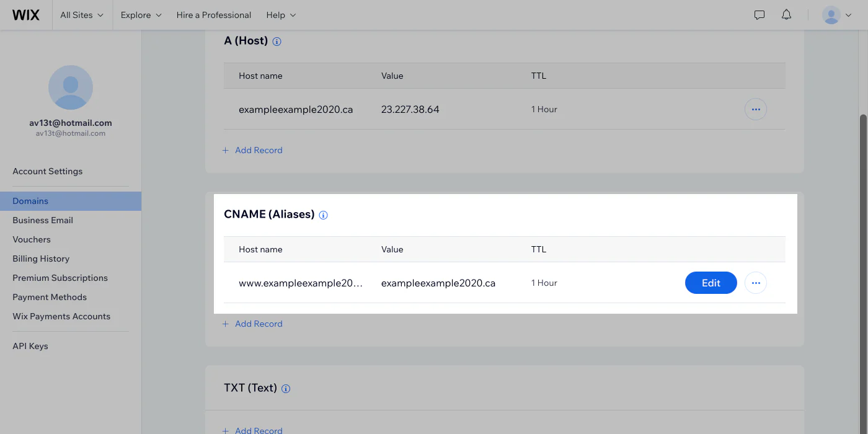This screenshot has height=434, width=868.
Task: Open the CNAME (Aliases) info tooltip icon
Action: click(x=323, y=215)
